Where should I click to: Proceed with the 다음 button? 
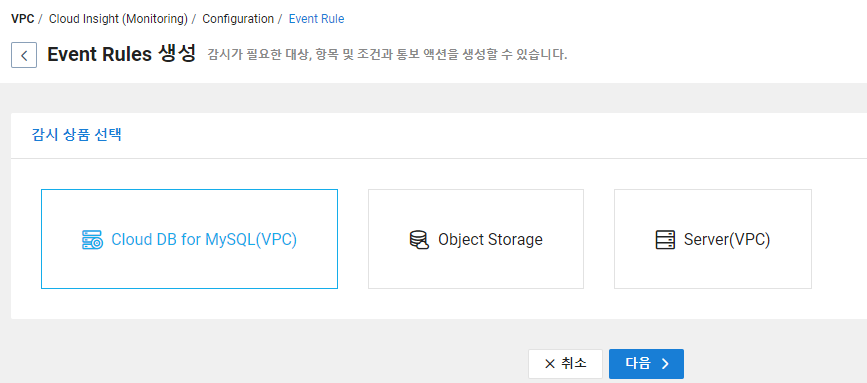pyautogui.click(x=646, y=364)
